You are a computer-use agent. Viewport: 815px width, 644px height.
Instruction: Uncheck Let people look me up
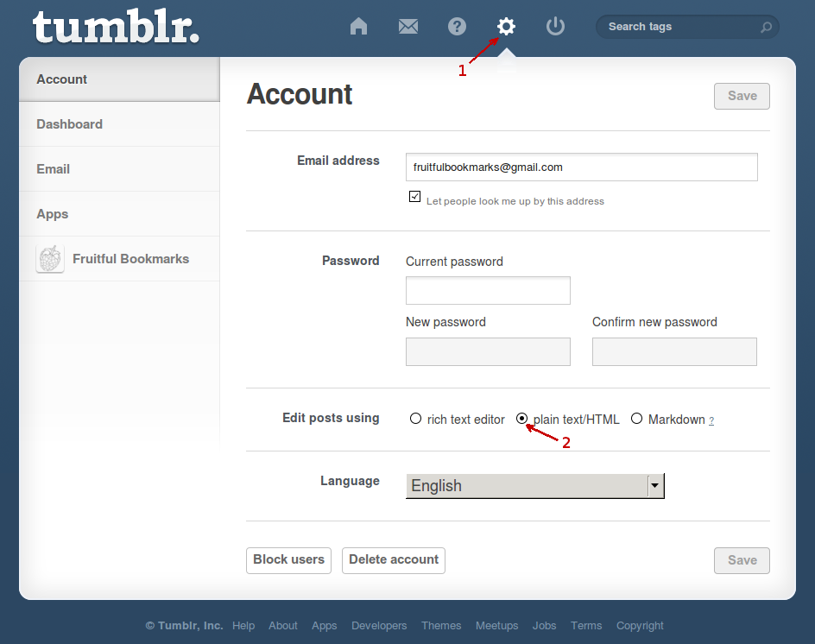click(x=414, y=196)
